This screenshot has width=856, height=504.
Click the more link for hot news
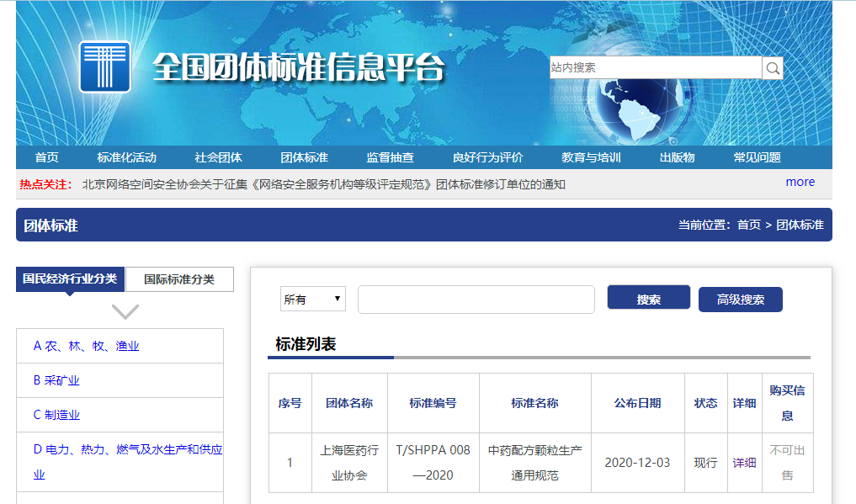[x=800, y=182]
